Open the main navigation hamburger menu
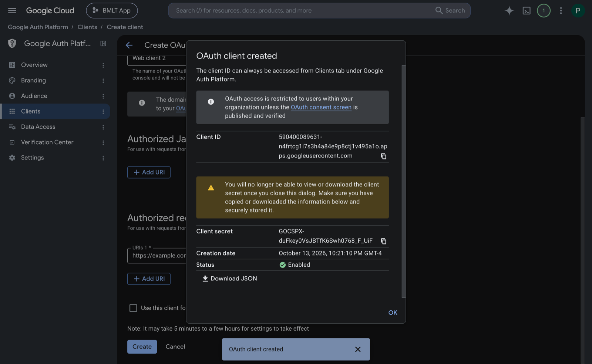 coord(12,11)
